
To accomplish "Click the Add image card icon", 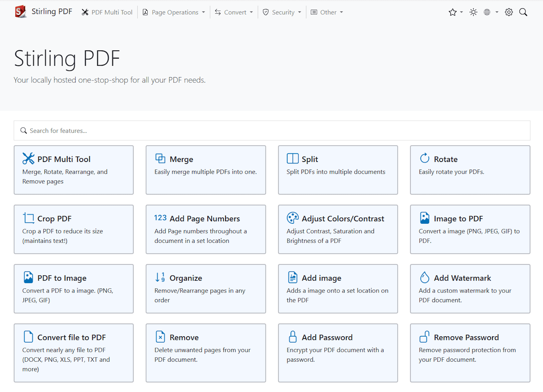I will click(x=293, y=277).
